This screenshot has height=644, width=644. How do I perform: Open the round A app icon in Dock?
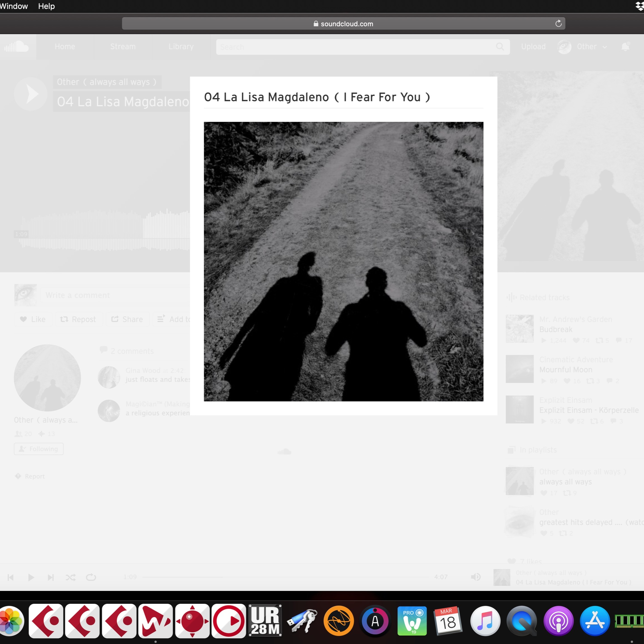pyautogui.click(x=375, y=621)
